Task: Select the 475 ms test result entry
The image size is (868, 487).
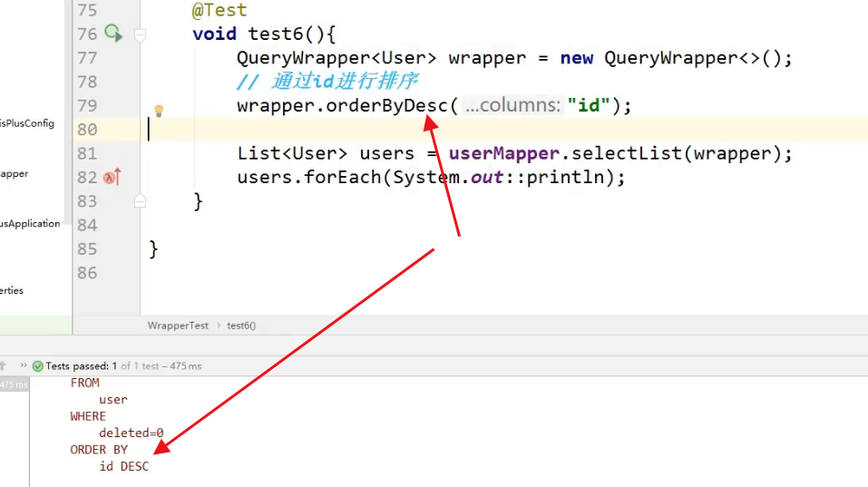Action: [14, 384]
